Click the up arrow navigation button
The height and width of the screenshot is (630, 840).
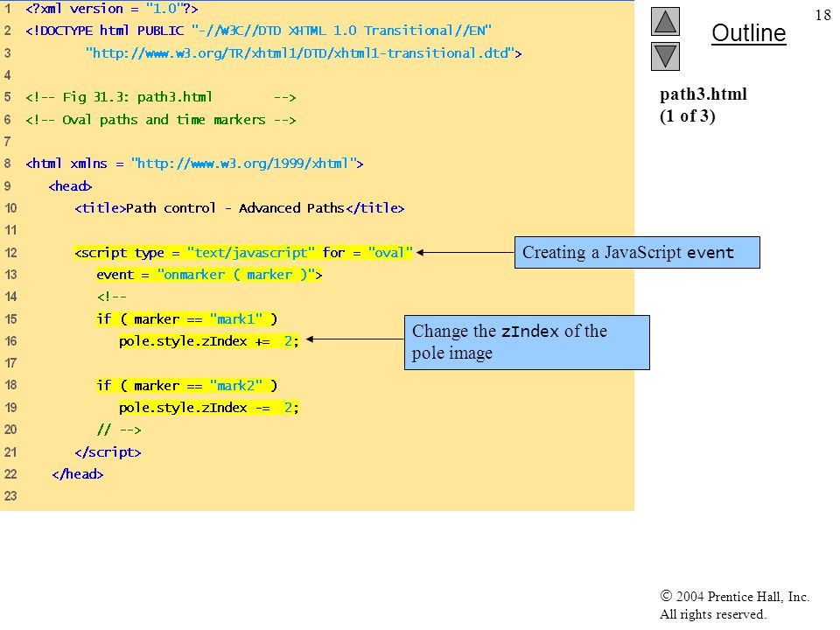tap(665, 21)
